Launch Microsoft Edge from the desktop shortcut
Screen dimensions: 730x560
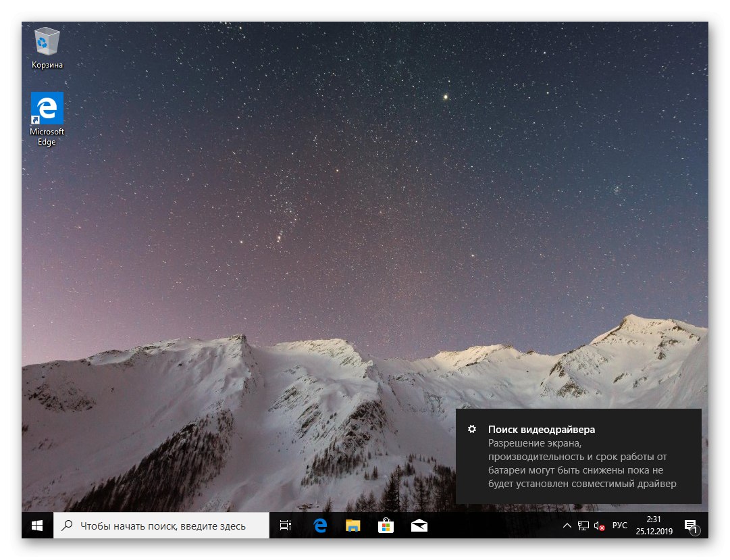[x=46, y=108]
